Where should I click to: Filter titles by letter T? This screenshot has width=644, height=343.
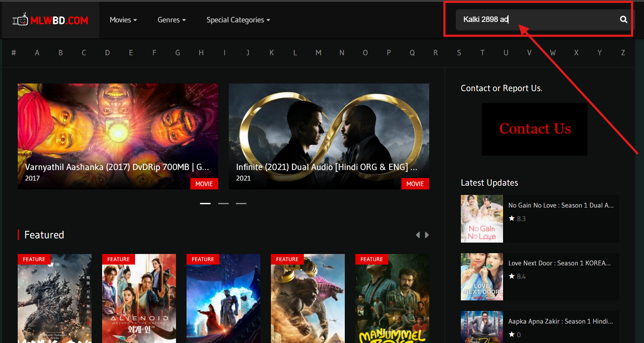pos(482,53)
